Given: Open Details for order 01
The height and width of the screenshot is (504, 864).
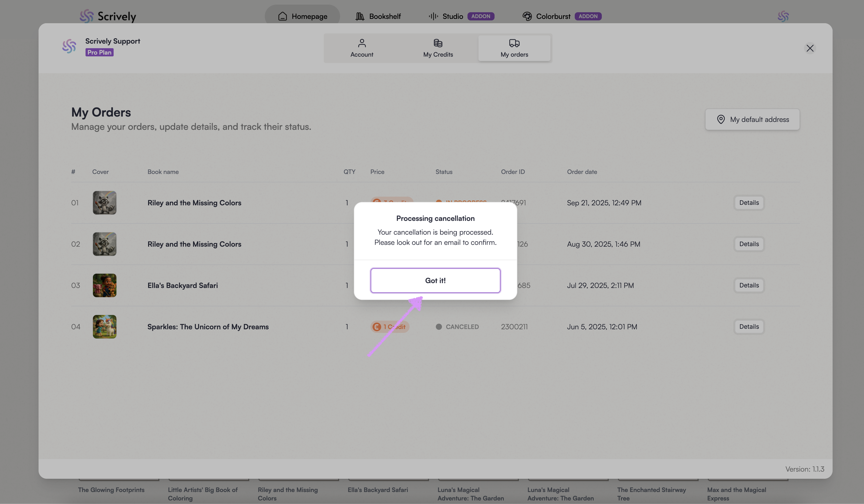Looking at the screenshot, I should pyautogui.click(x=749, y=203).
